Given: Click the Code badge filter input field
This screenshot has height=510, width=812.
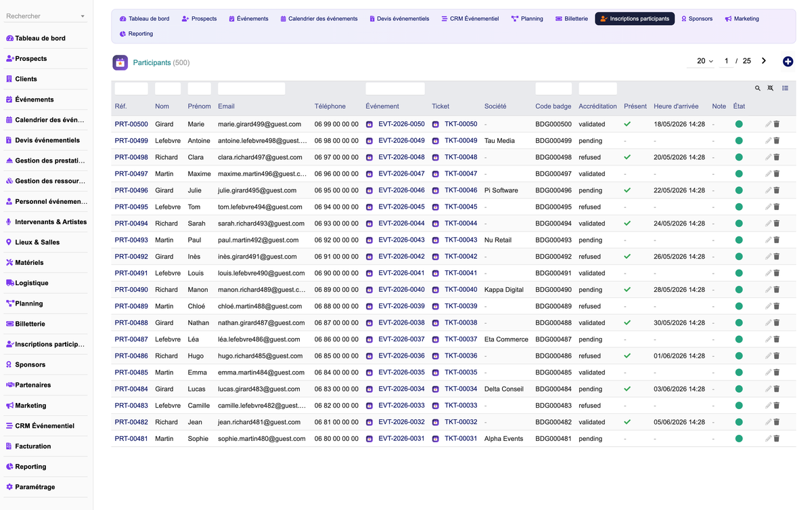Looking at the screenshot, I should 554,89.
